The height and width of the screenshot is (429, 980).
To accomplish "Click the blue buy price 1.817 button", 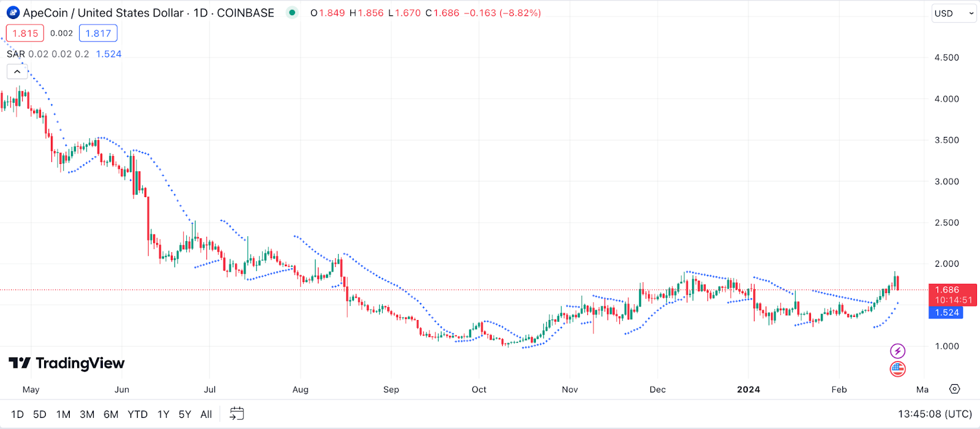I will (98, 33).
